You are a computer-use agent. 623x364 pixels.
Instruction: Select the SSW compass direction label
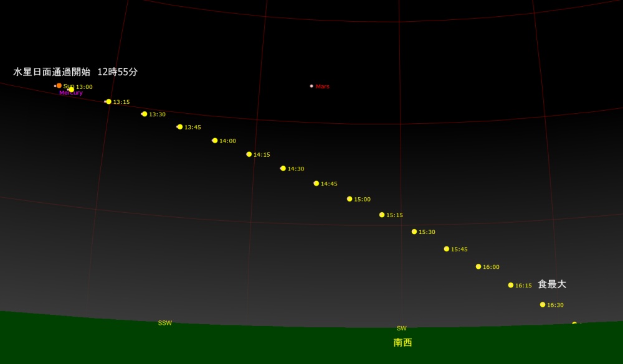[x=164, y=323]
